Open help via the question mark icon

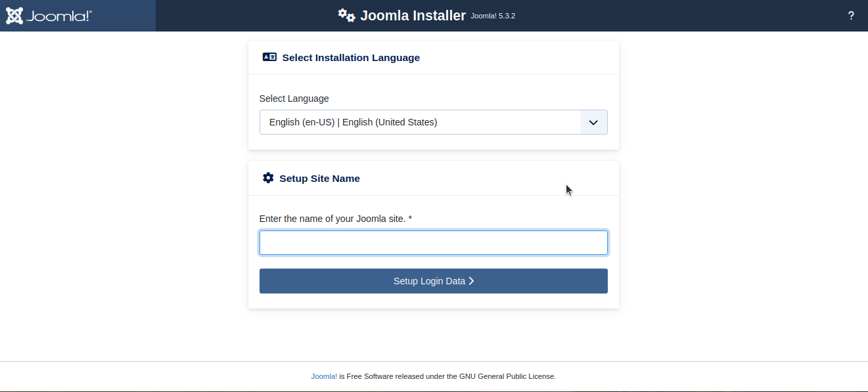(x=851, y=15)
